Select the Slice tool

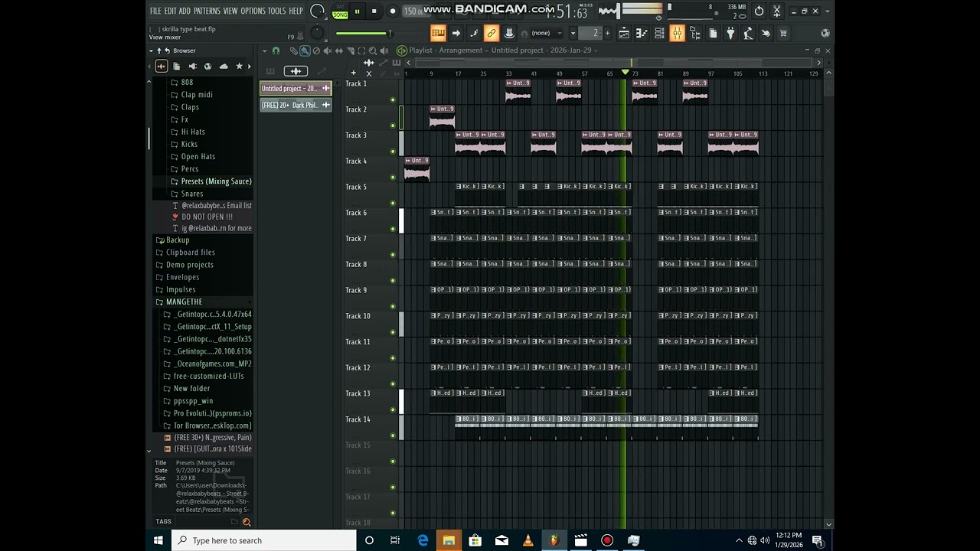351,51
